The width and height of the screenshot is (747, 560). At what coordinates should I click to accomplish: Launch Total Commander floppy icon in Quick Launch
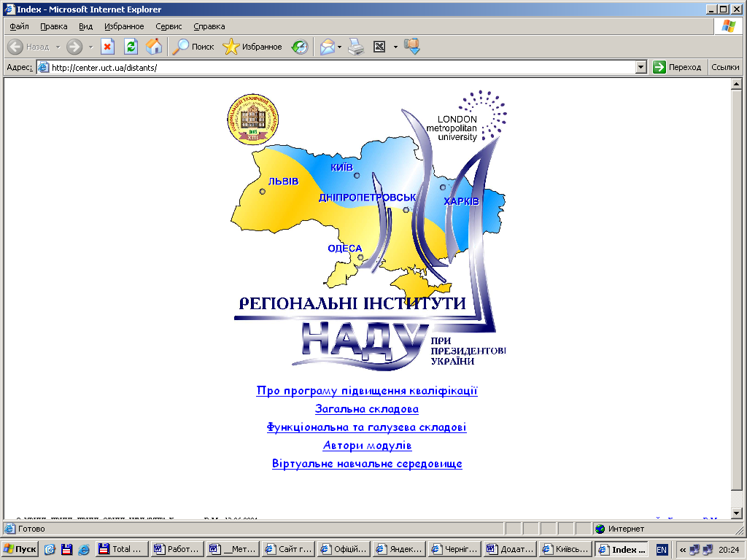(66, 550)
